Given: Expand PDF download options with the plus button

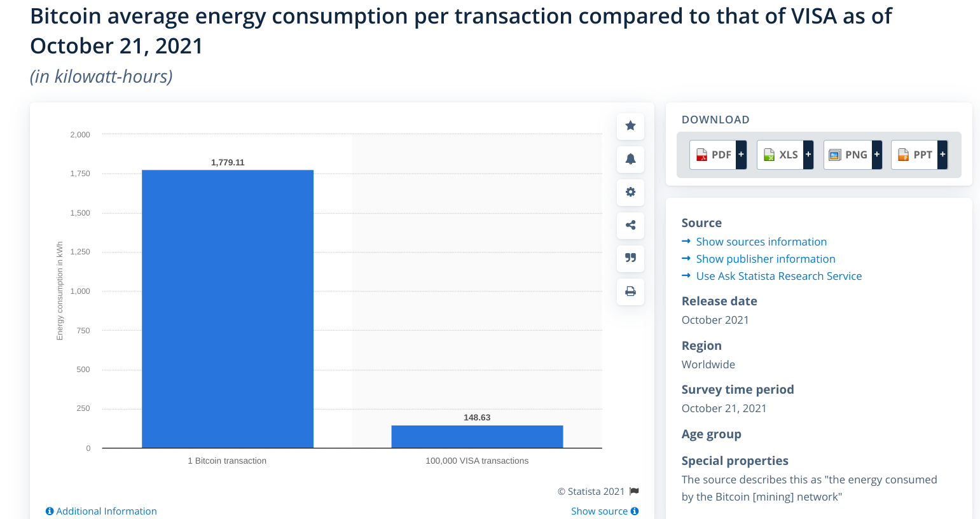Looking at the screenshot, I should (x=740, y=154).
